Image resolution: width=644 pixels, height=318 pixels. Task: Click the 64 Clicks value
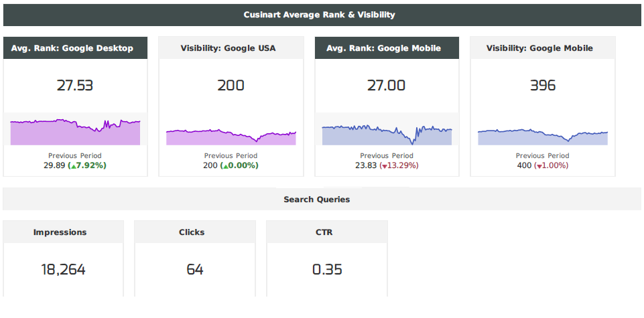tap(194, 270)
